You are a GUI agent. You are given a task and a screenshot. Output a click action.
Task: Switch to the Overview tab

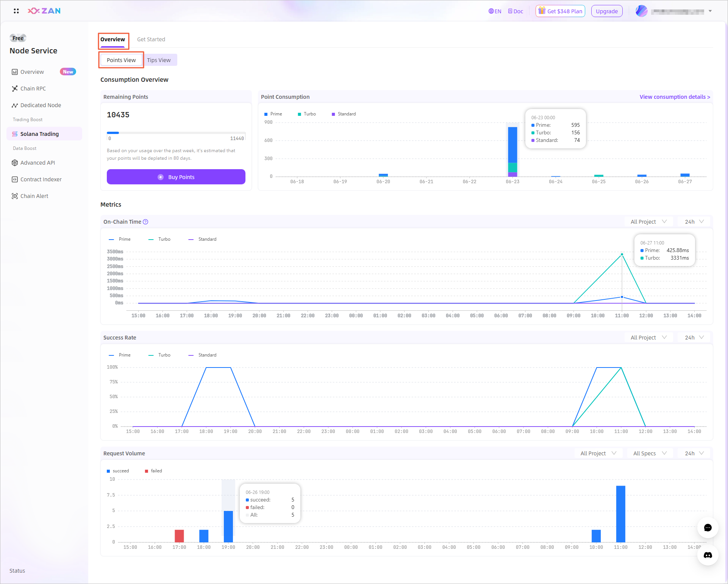[112, 39]
